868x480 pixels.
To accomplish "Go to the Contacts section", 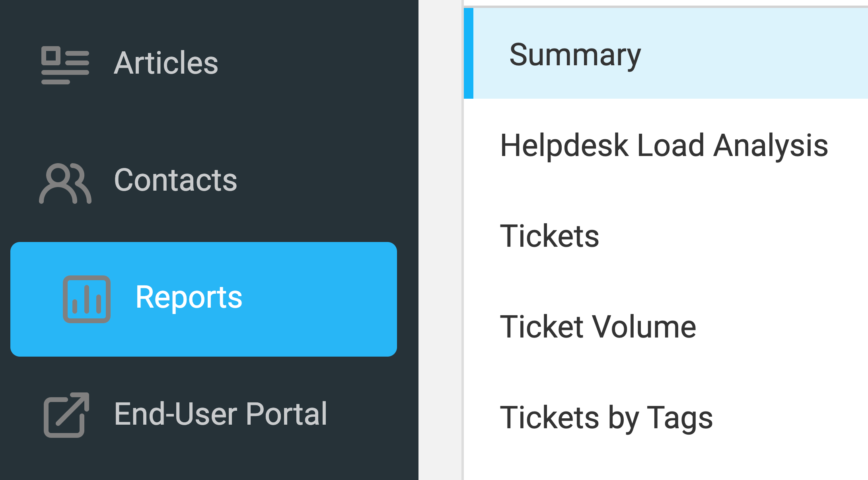I will pyautogui.click(x=175, y=180).
